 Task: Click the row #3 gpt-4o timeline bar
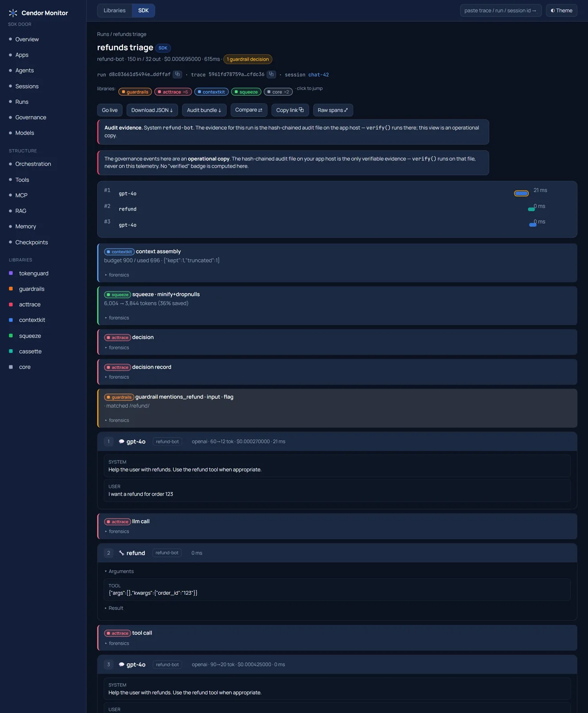[533, 225]
